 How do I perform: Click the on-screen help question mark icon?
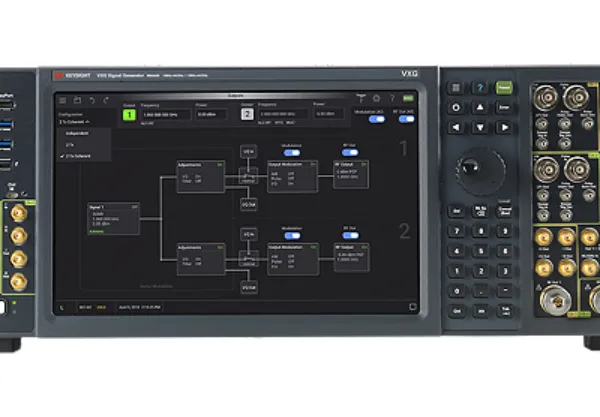(392, 99)
